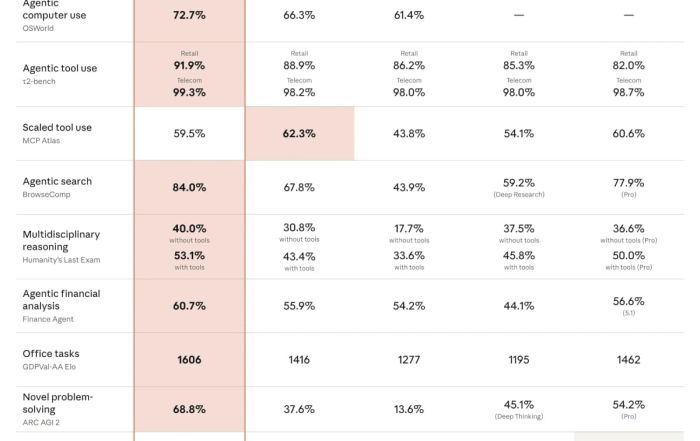
Task: Click the Office tasks row label
Action: 51,353
